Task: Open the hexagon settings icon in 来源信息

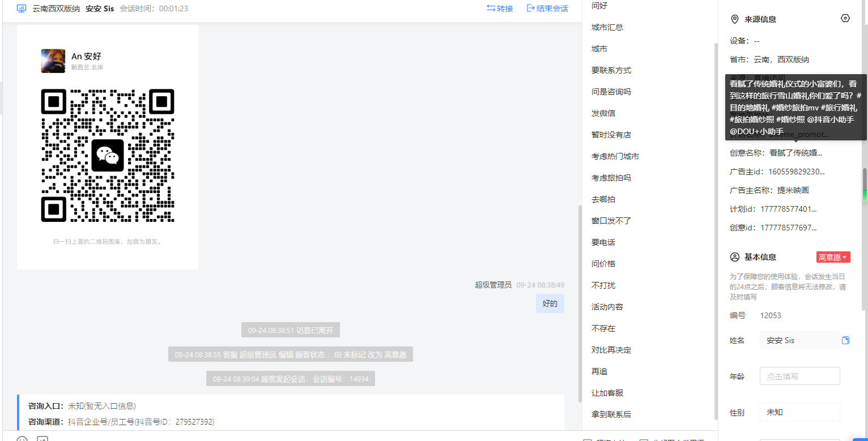Action: (x=845, y=18)
